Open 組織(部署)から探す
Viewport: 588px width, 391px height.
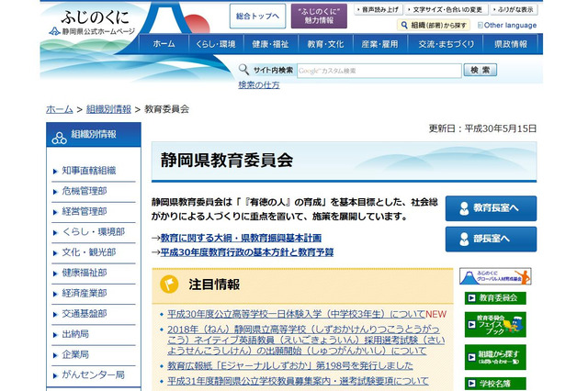point(434,25)
